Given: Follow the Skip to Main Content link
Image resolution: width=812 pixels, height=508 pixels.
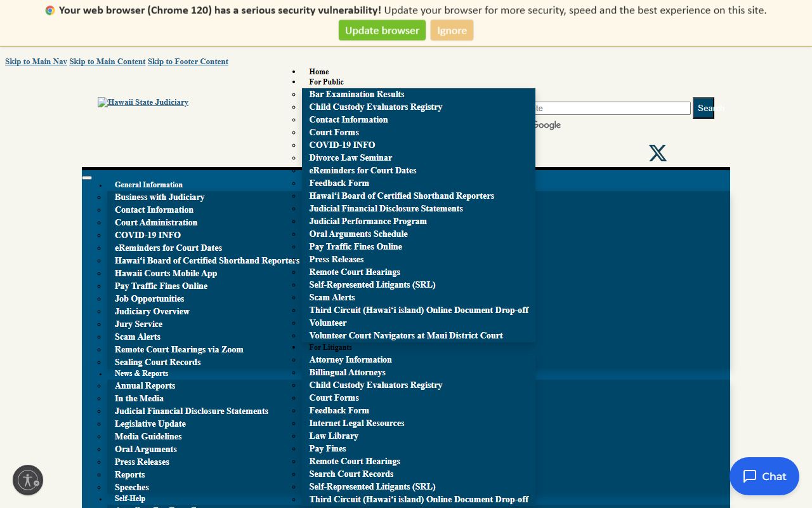Looking at the screenshot, I should click(x=107, y=62).
